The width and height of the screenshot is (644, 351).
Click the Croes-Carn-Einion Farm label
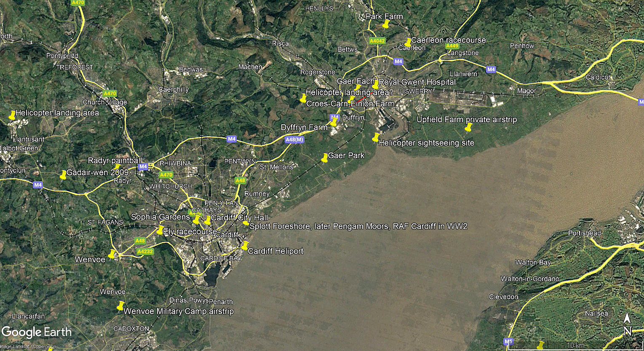point(350,104)
